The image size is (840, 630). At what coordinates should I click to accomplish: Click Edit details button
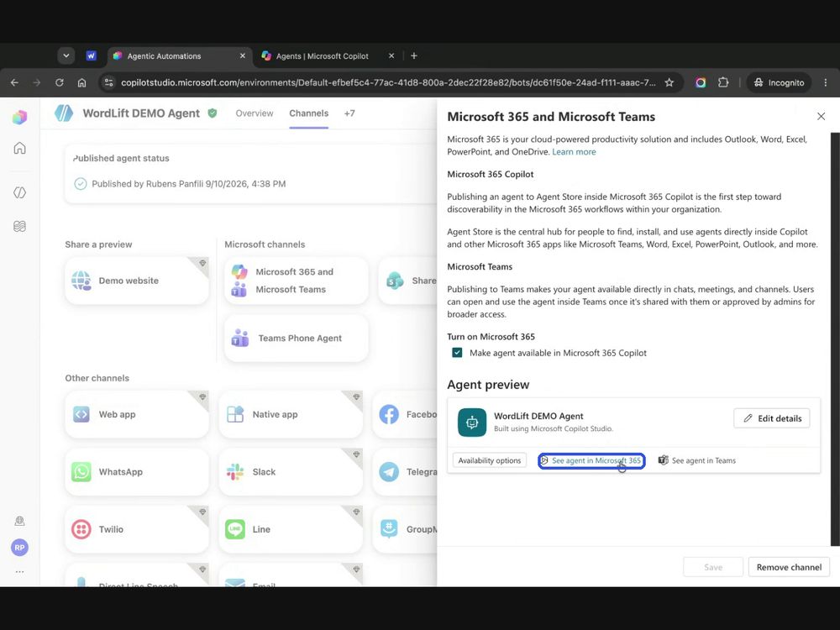point(771,418)
